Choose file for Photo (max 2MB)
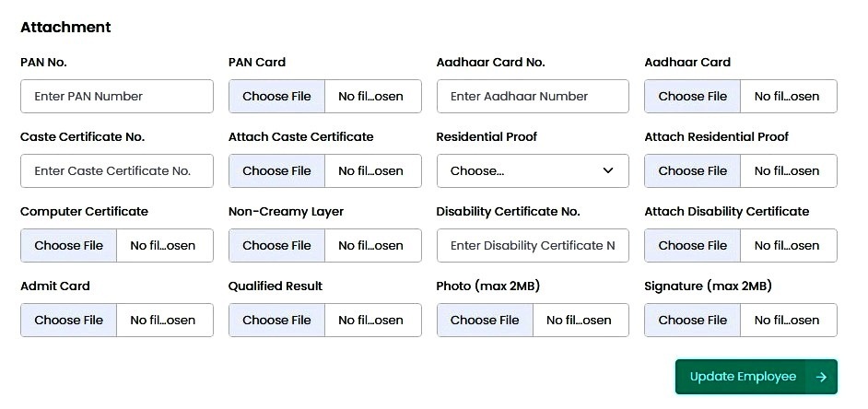This screenshot has width=868, height=409. (x=485, y=321)
